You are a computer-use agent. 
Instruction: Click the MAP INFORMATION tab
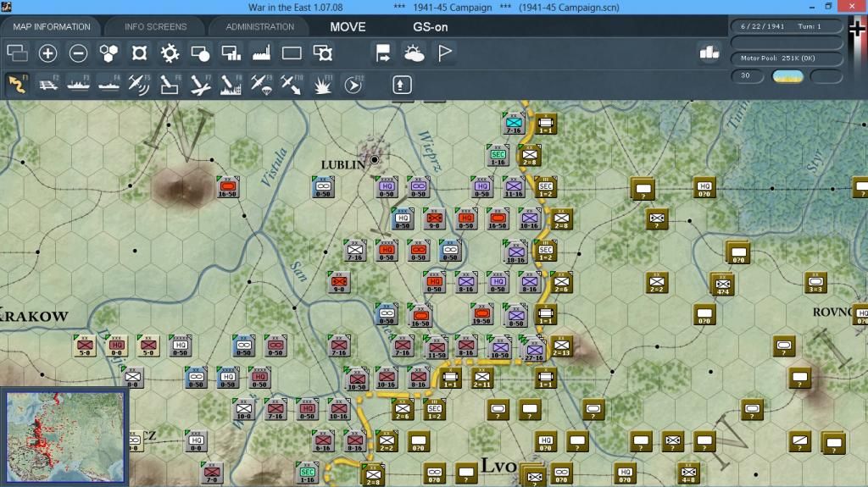[52, 26]
